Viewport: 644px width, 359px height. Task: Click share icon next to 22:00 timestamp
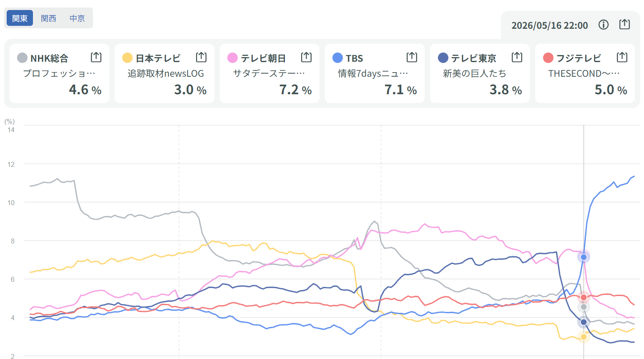[x=624, y=25]
